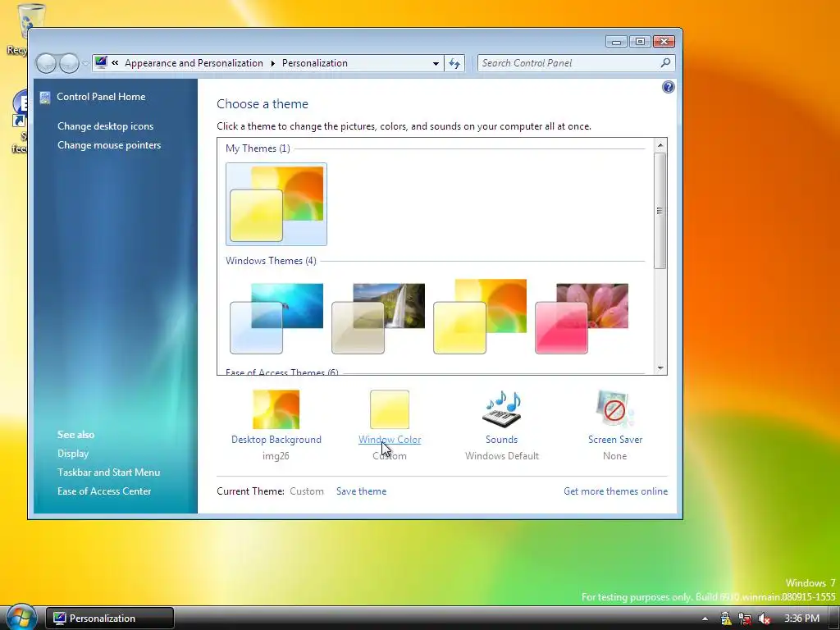Click the theme list scroll up arrow
Viewport: 840px width, 630px height.
(x=660, y=145)
